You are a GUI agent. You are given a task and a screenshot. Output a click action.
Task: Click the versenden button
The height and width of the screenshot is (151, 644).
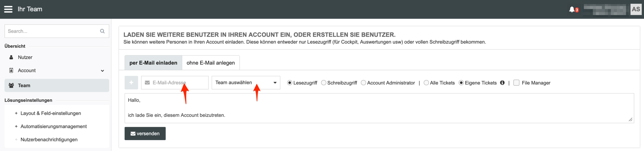[x=145, y=133]
